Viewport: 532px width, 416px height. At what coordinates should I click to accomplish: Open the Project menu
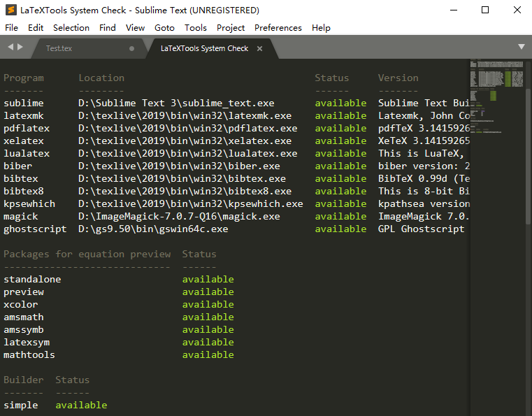[x=231, y=28]
